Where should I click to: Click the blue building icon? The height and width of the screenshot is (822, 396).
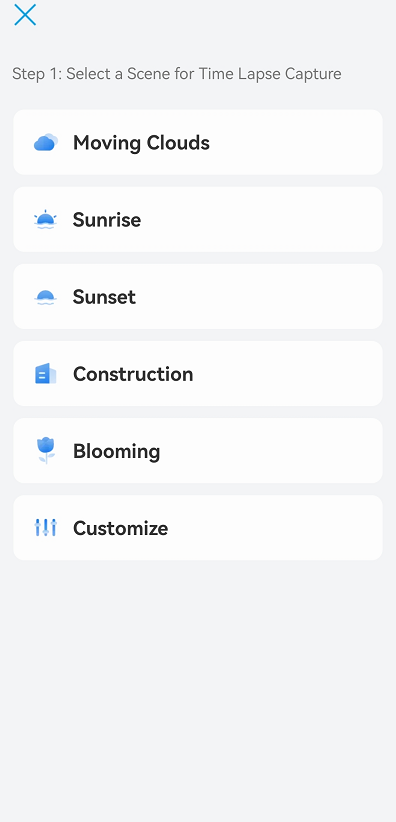click(46, 374)
